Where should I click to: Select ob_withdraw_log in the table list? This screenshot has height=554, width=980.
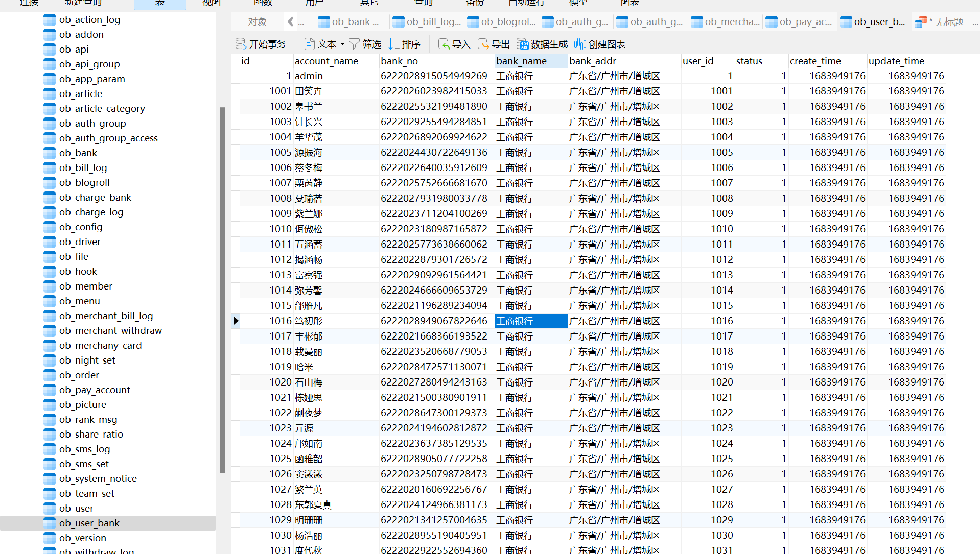click(x=96, y=551)
